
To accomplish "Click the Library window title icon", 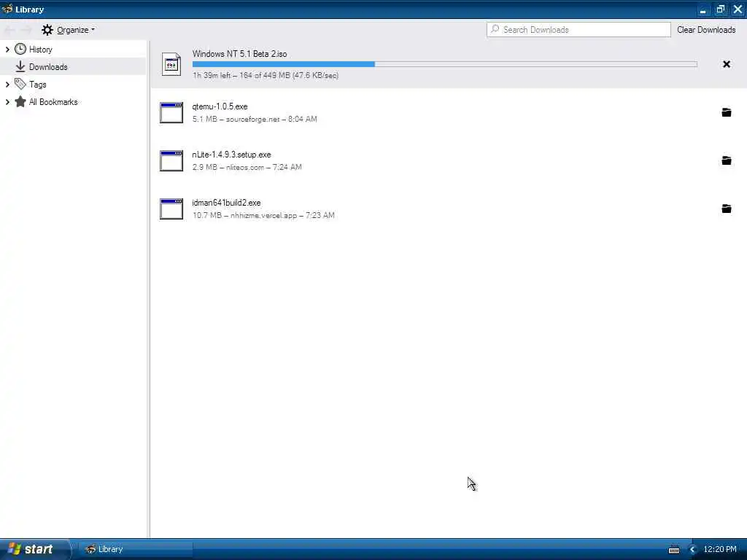I will click(x=7, y=9).
